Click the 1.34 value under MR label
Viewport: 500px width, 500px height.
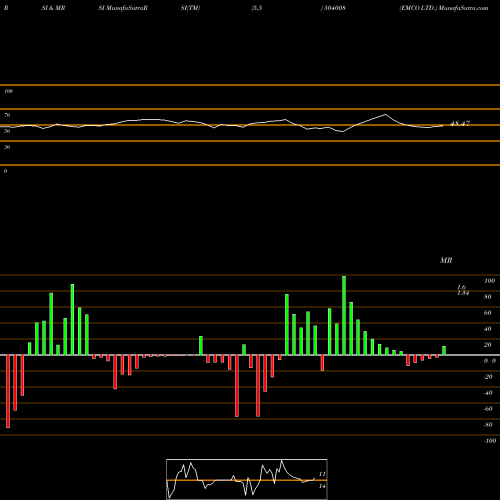point(463,293)
